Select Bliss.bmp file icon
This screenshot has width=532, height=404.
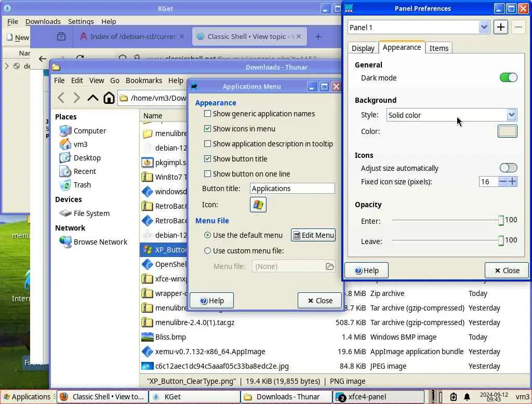coord(147,337)
